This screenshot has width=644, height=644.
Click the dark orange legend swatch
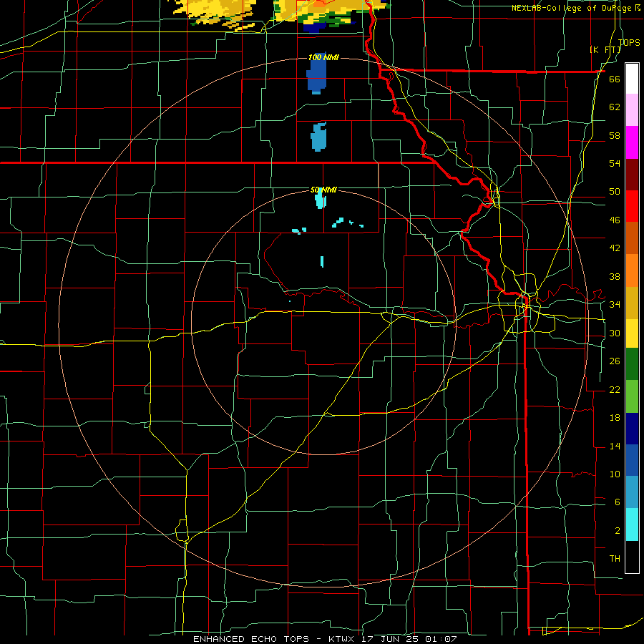click(x=632, y=238)
